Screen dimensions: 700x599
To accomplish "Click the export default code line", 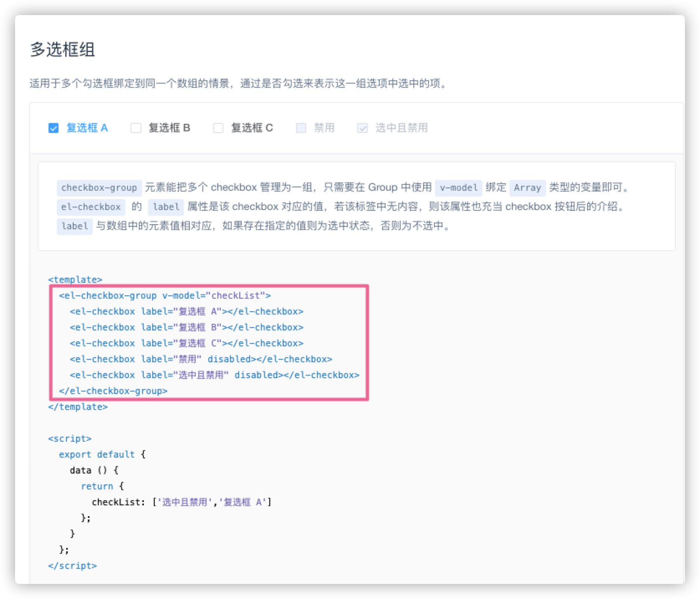I will 102,455.
